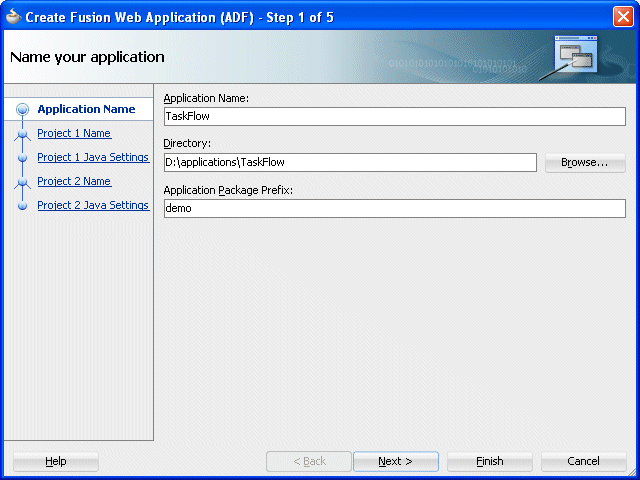The height and width of the screenshot is (480, 640).
Task: Close the Create Fusion Web Application dialog
Action: (x=623, y=17)
